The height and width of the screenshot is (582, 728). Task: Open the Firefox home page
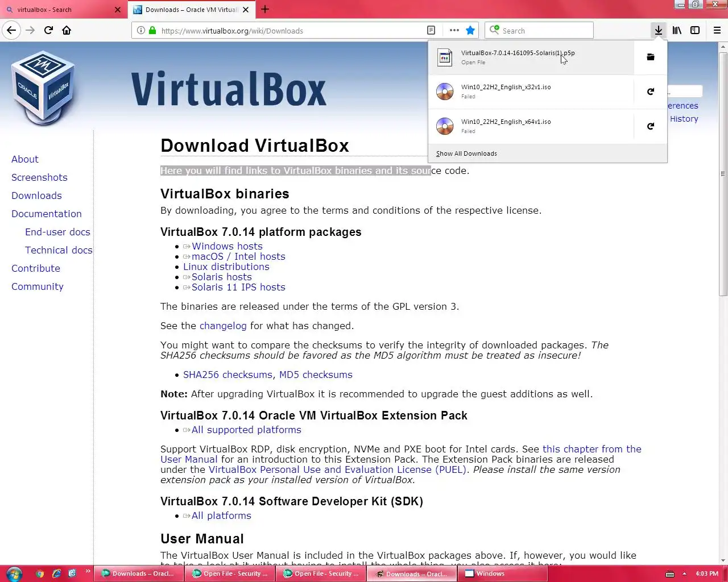tap(67, 30)
